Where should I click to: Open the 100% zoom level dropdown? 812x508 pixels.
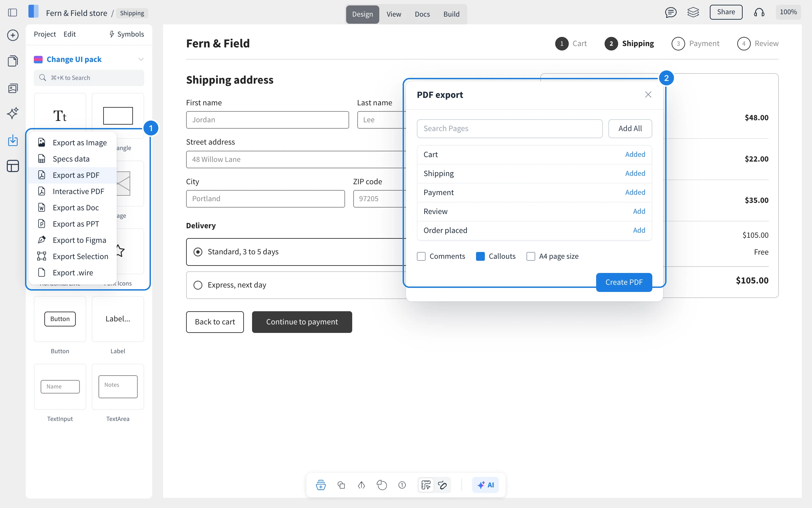[788, 12]
